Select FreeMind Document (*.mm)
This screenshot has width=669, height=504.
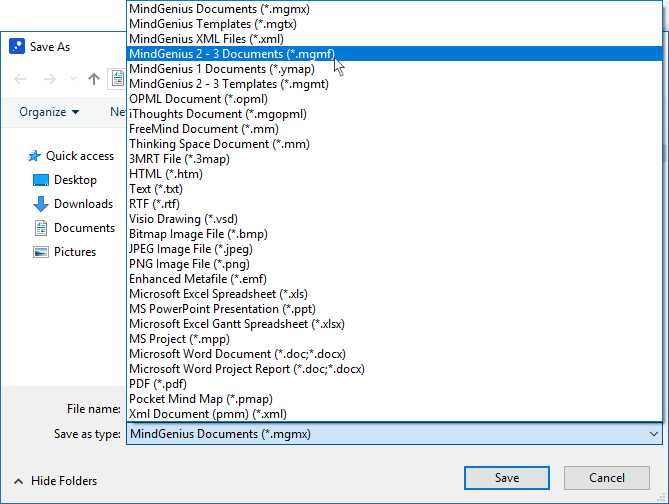point(394,129)
